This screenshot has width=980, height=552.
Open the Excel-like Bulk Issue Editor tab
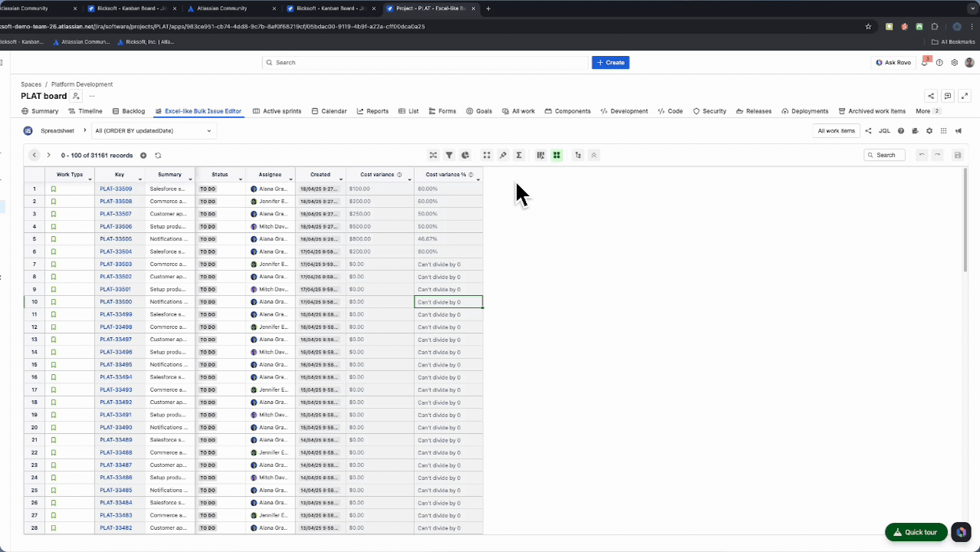point(202,110)
